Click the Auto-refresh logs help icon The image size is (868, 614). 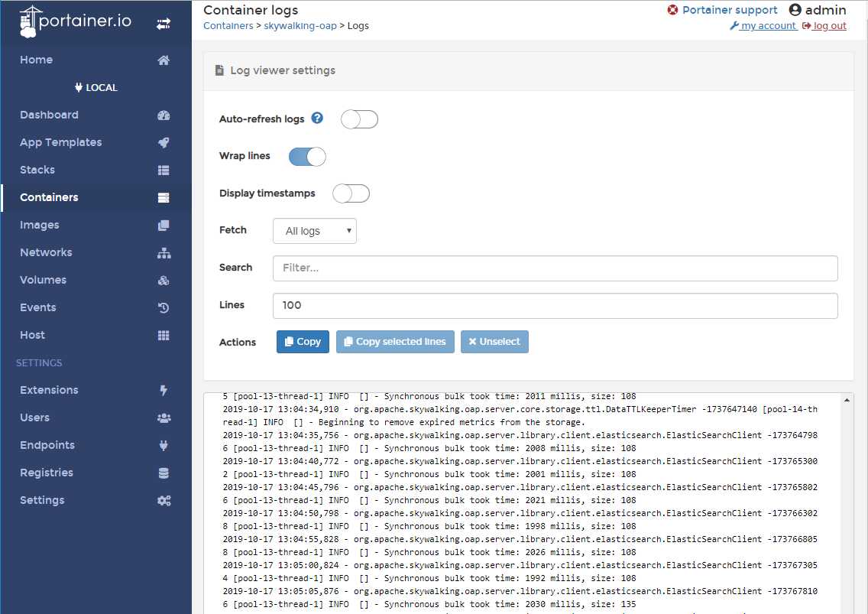point(316,118)
